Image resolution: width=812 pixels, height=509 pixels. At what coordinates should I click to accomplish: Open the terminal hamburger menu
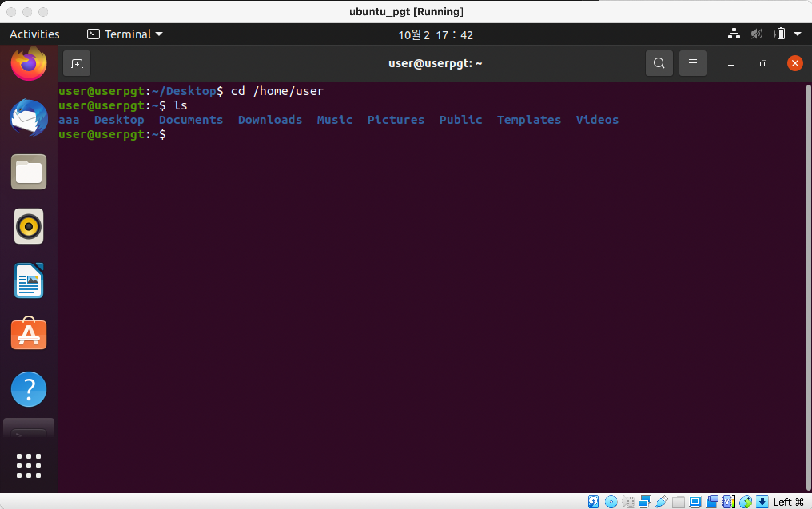click(693, 63)
